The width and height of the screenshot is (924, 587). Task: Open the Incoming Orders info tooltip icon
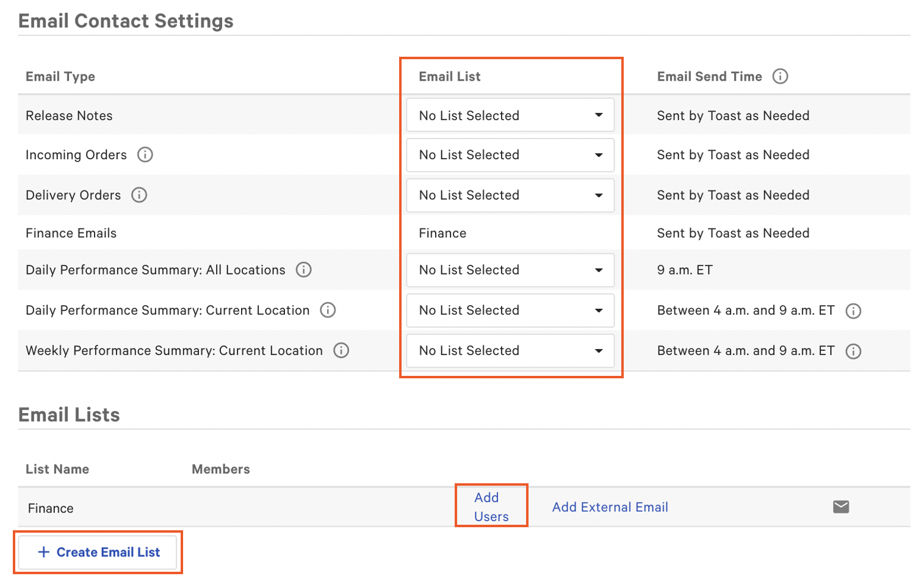point(145,154)
